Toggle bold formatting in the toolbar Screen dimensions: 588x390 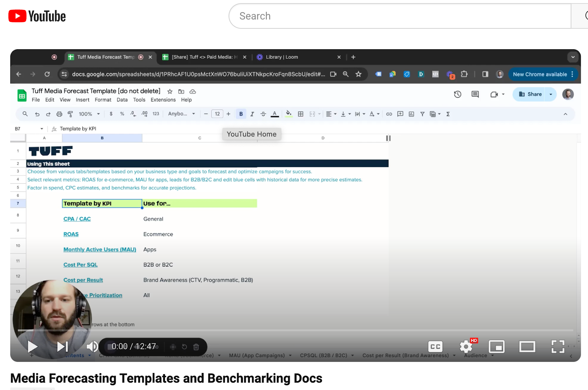(241, 114)
